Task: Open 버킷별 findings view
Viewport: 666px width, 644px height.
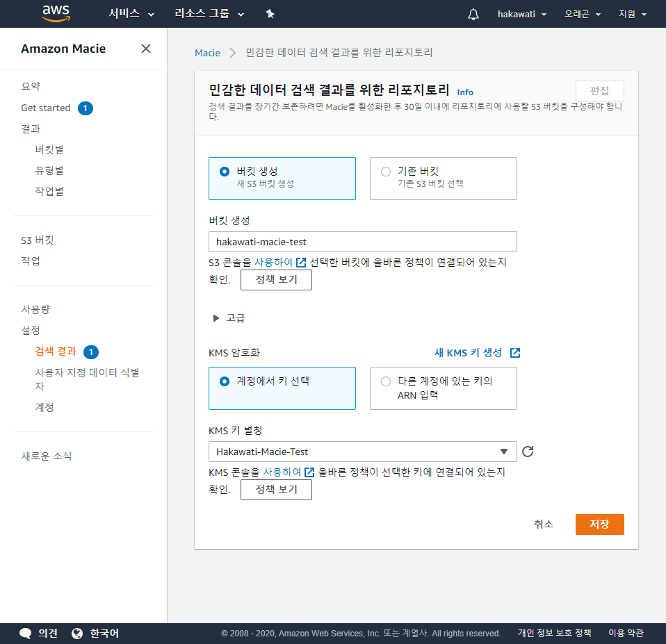Action: tap(49, 149)
